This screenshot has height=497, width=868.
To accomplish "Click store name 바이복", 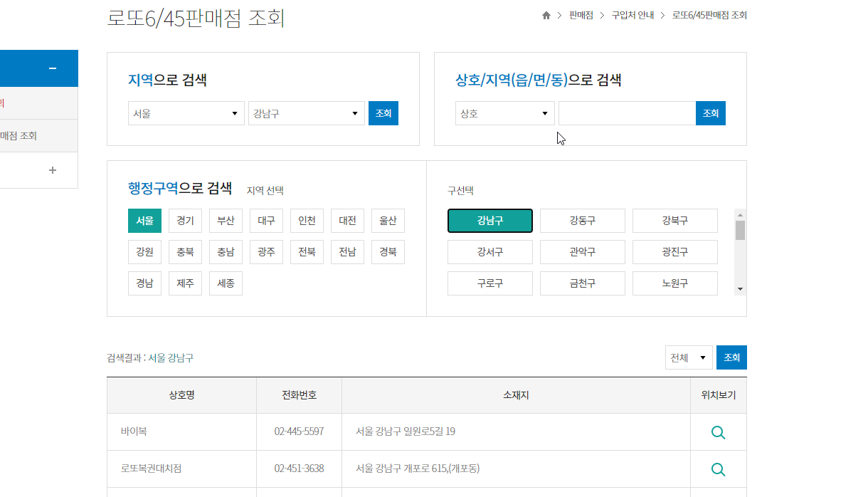I will (x=134, y=431).
